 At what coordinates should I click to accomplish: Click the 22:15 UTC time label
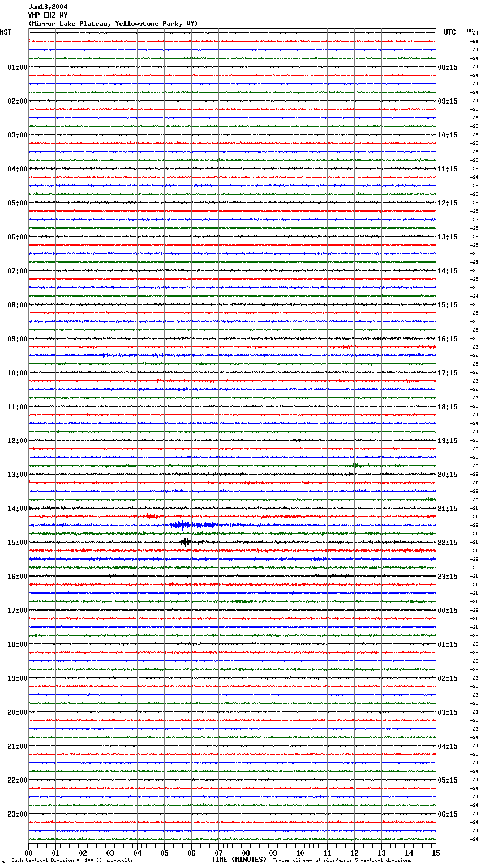coord(448,543)
